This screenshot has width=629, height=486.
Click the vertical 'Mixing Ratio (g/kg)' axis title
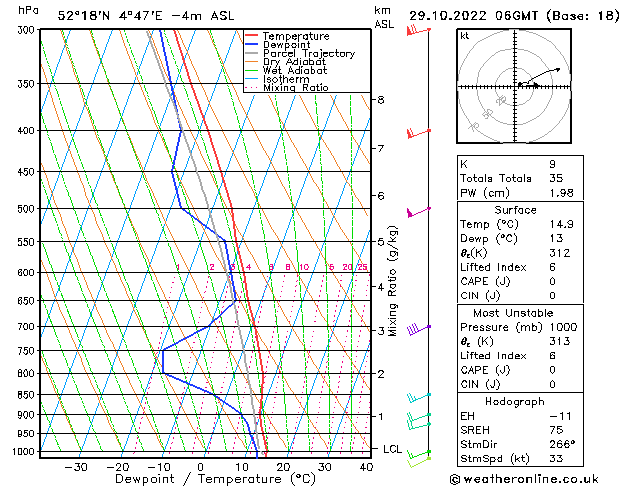392,281
